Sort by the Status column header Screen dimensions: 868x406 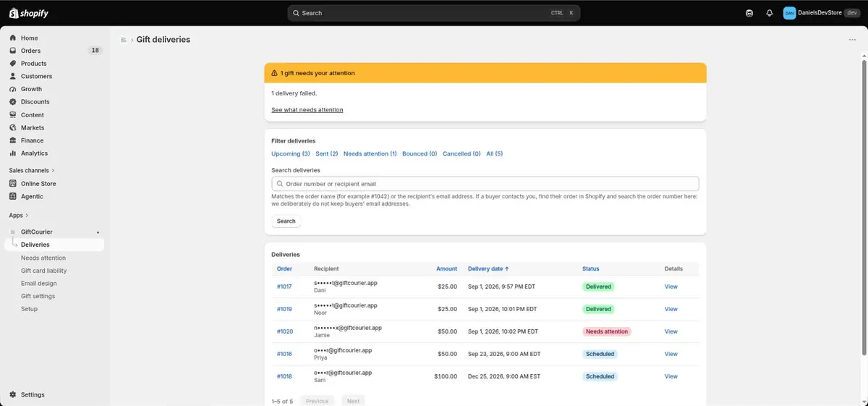[590, 268]
